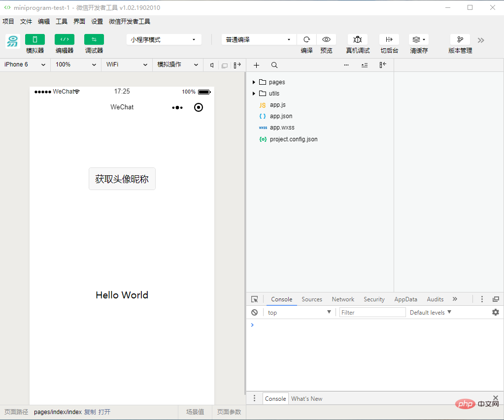504x420 pixels.
Task: Open the top context dropdown
Action: pos(299,312)
